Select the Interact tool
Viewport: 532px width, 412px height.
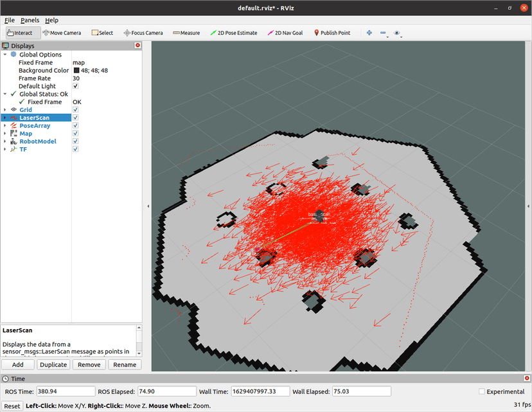click(19, 33)
